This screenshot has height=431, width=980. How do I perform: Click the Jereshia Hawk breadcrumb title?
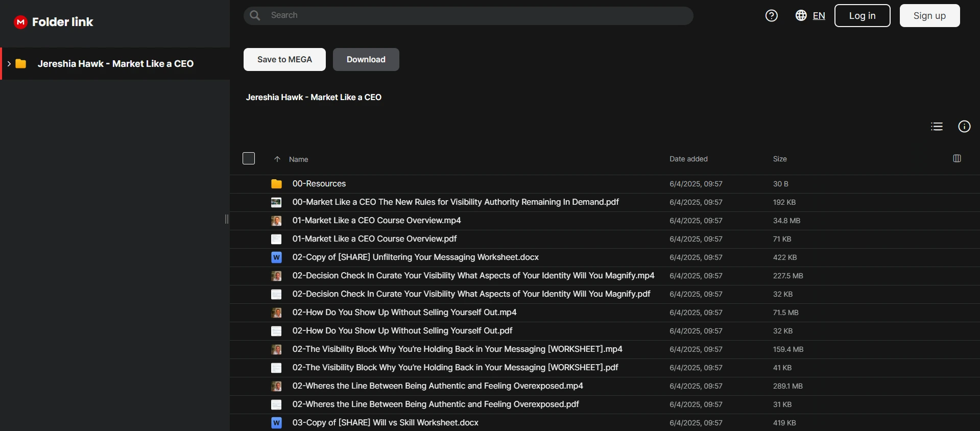point(314,97)
